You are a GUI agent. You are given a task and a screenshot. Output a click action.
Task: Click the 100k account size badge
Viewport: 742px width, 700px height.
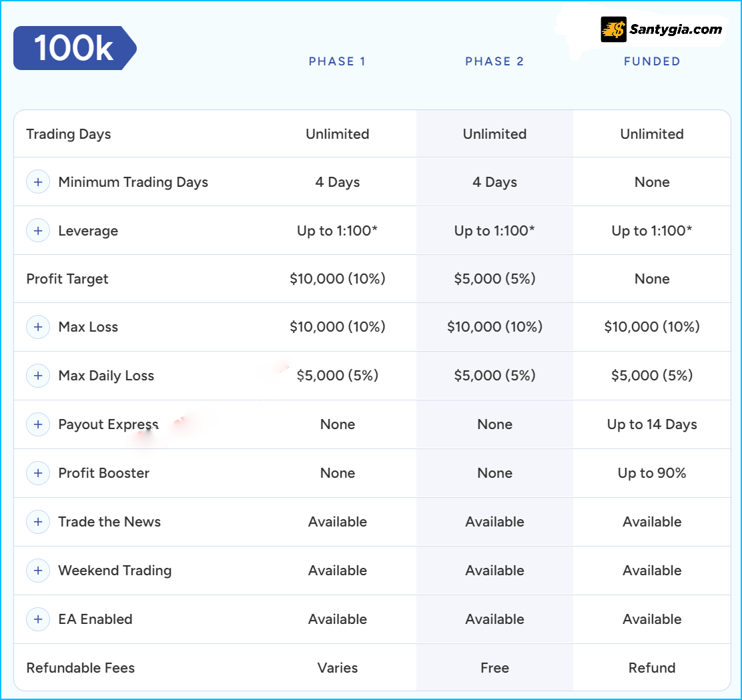(x=74, y=48)
